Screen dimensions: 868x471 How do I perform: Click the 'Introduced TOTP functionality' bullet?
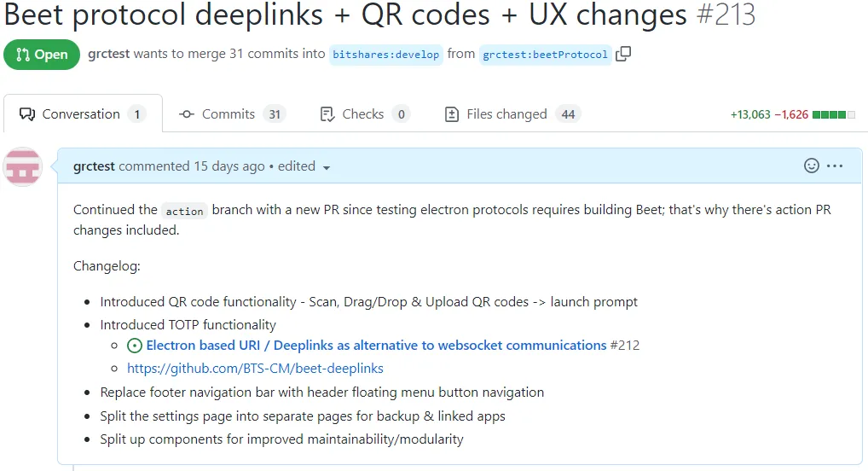coord(188,325)
